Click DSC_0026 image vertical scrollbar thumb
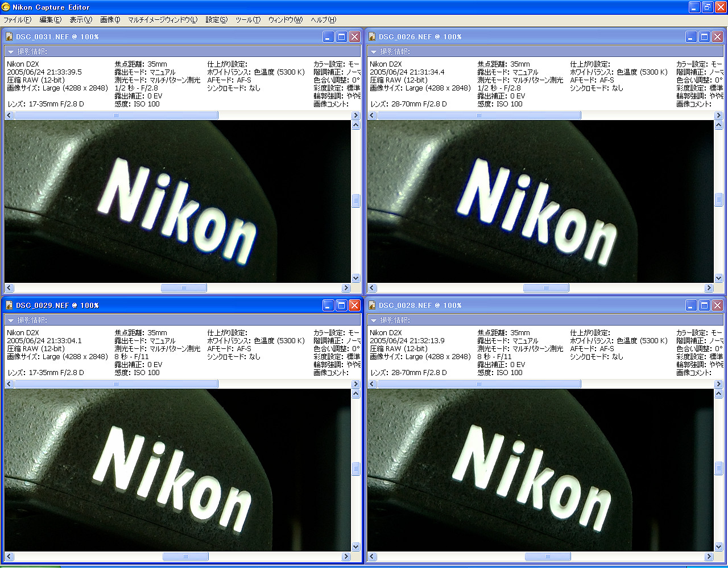The image size is (728, 568). (719, 200)
